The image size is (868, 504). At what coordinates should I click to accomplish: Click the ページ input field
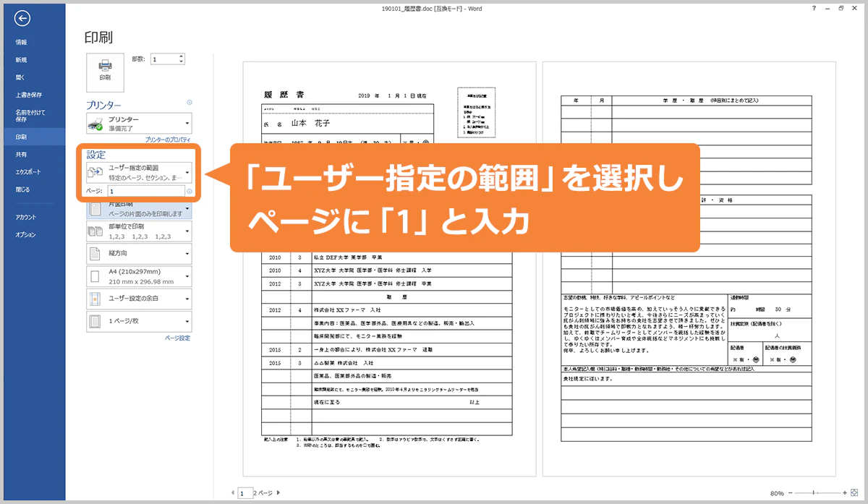click(x=145, y=192)
